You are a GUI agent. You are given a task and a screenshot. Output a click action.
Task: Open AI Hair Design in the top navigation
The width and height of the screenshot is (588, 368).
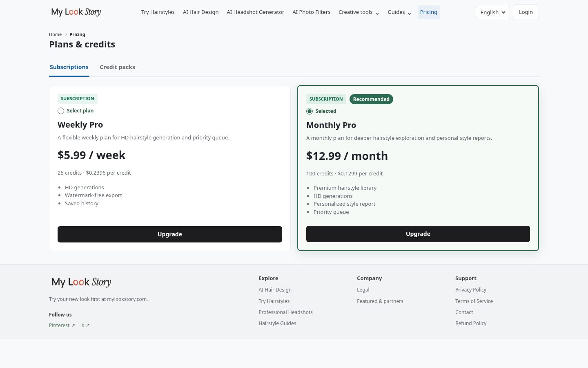coord(200,12)
